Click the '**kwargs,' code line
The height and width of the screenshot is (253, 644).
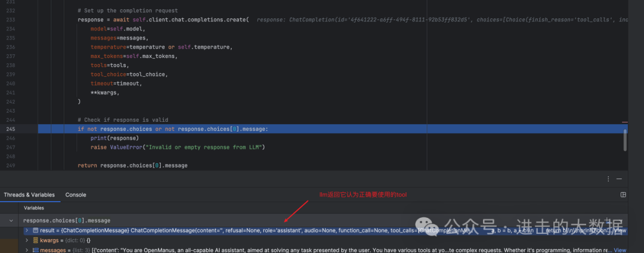106,92
